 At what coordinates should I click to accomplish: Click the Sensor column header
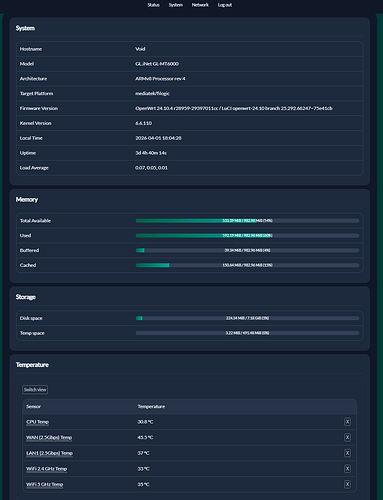33,407
